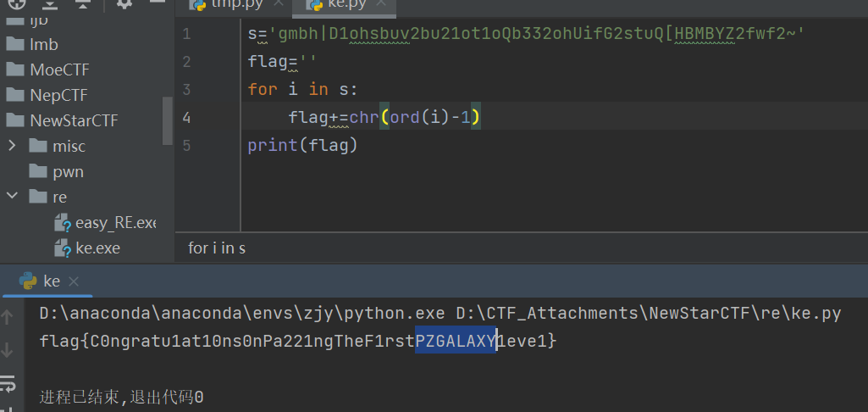Image resolution: width=868 pixels, height=412 pixels.
Task: Click the down stack trace arrow
Action: pyautogui.click(x=8, y=349)
